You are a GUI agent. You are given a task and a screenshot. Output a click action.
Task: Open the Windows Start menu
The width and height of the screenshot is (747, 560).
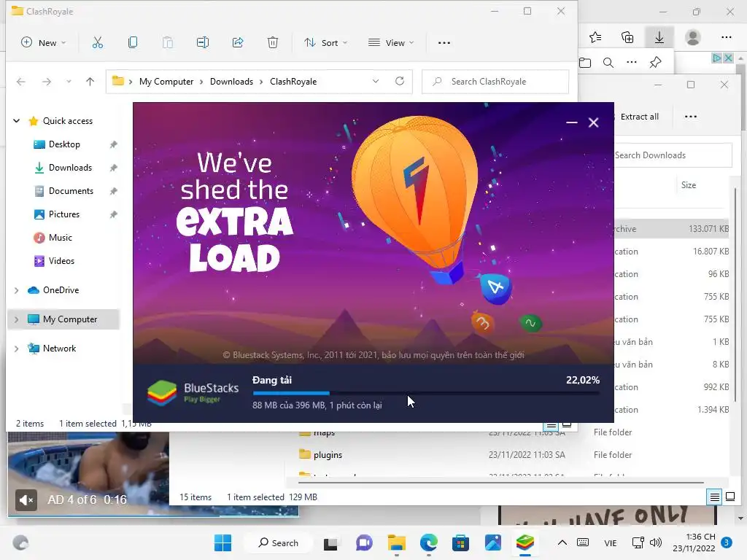pyautogui.click(x=223, y=542)
